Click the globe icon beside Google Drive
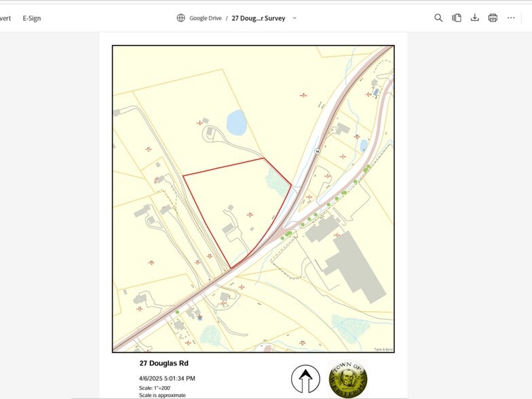 coord(180,18)
